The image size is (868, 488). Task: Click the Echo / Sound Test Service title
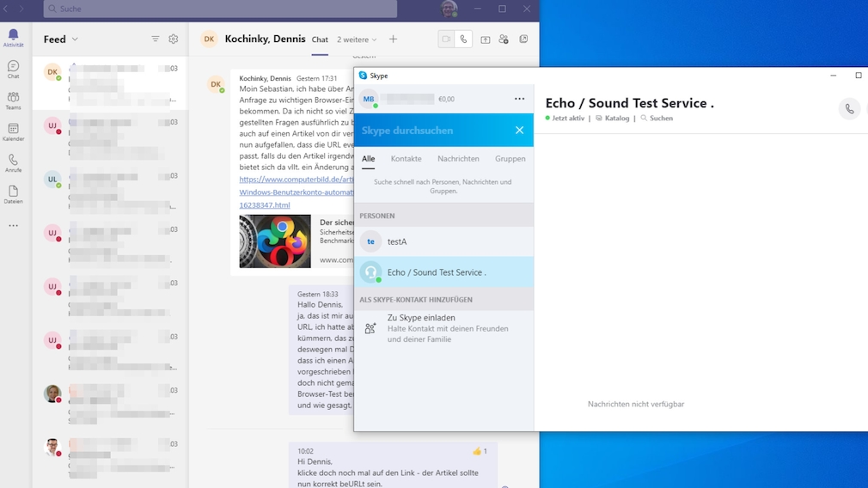[629, 103]
